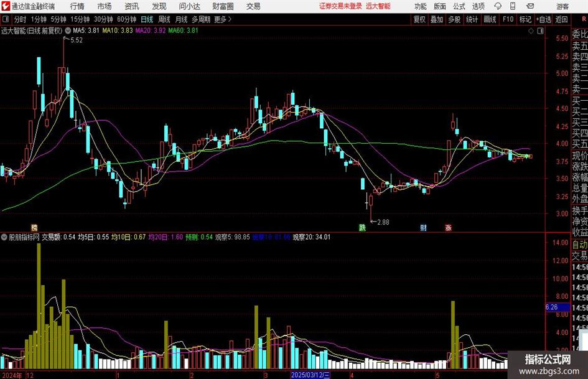Click the diamond icon at chart top right
Screen dimensions: 588x379
pos(531,30)
